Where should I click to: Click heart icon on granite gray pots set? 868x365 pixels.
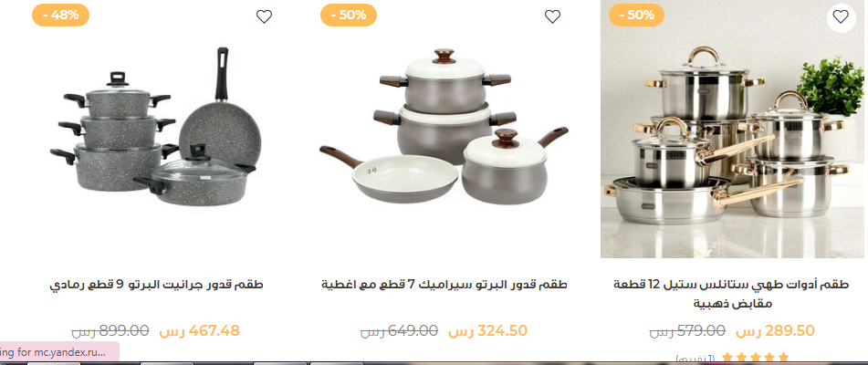tap(264, 17)
